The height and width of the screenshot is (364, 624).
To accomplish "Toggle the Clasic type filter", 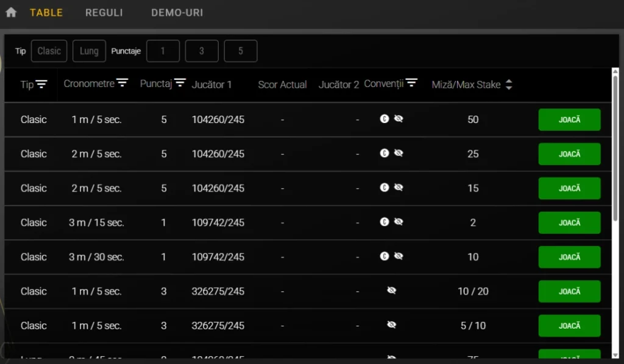I will 49,51.
